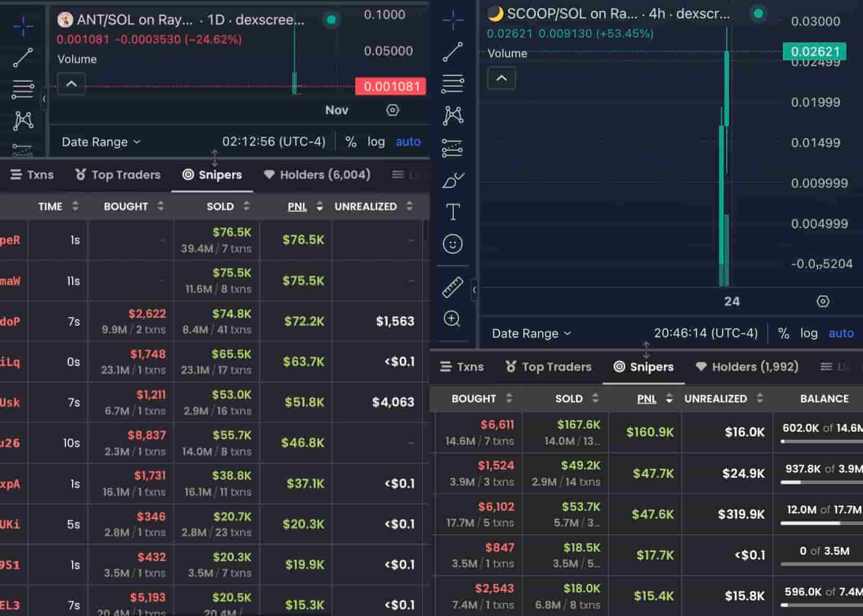The image size is (863, 616).
Task: Enable log scale on ANT chart
Action: [x=376, y=141]
